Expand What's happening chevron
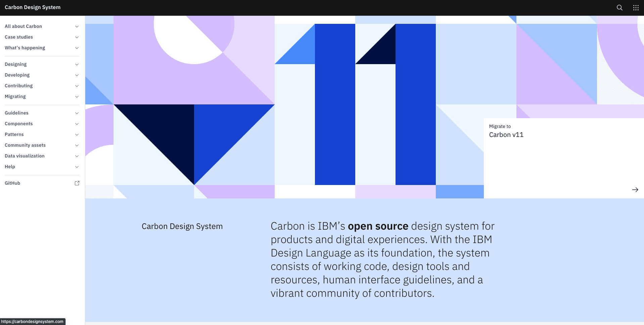The width and height of the screenshot is (644, 325). tap(77, 48)
